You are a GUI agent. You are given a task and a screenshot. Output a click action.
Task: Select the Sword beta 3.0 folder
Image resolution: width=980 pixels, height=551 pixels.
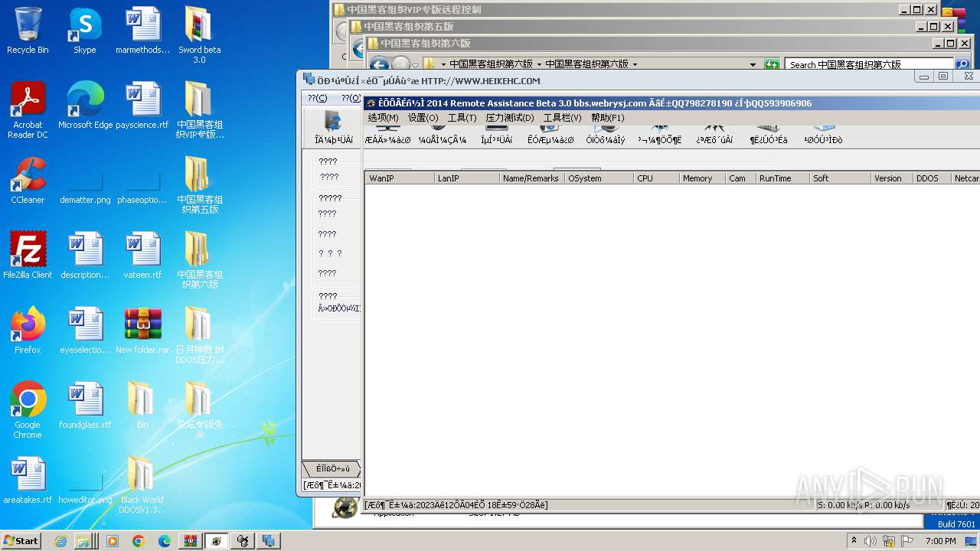click(x=199, y=34)
